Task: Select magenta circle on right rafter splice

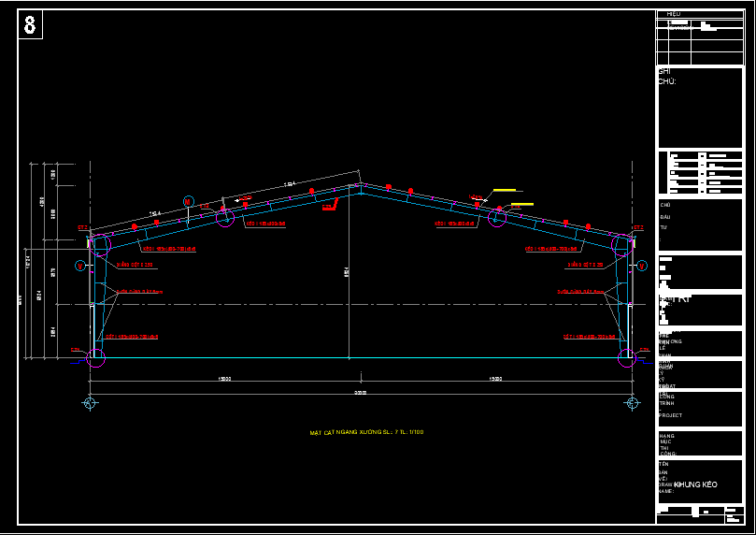Action: pyautogui.click(x=497, y=218)
